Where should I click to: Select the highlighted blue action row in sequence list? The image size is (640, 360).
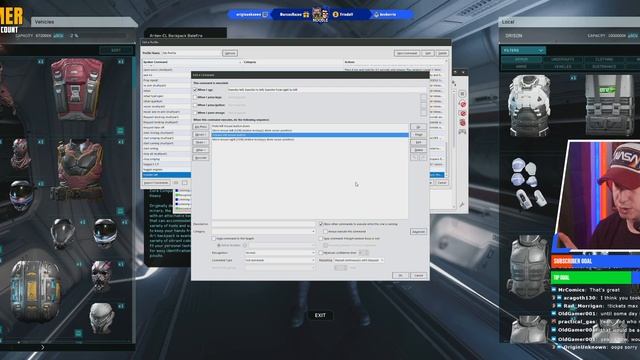pyautogui.click(x=310, y=135)
